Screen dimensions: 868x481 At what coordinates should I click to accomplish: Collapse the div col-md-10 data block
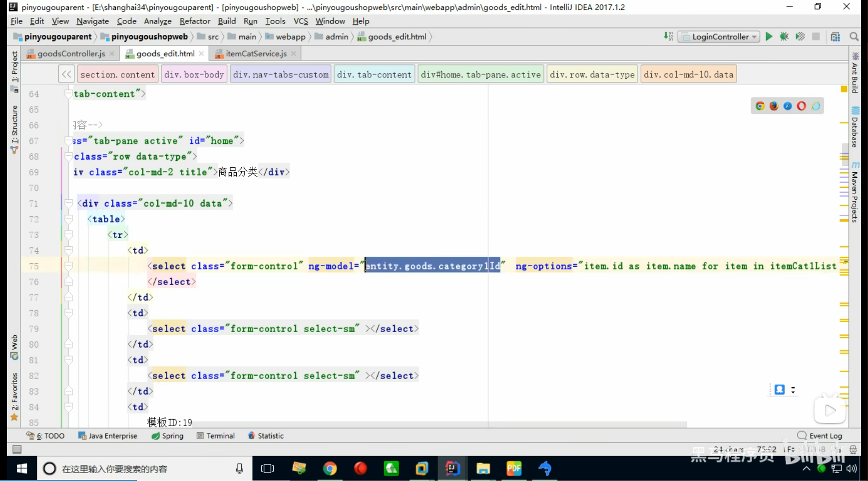[x=68, y=203]
